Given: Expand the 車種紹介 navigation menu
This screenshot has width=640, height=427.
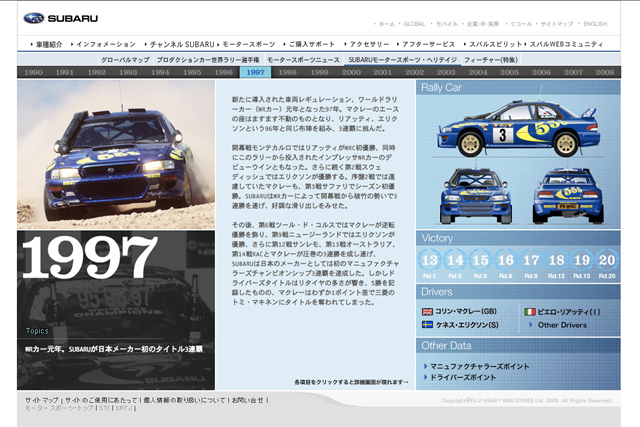Looking at the screenshot, I should tap(46, 45).
